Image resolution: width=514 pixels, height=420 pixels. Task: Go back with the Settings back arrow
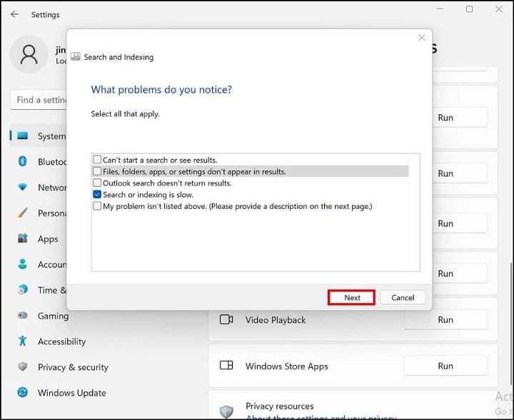pos(14,14)
